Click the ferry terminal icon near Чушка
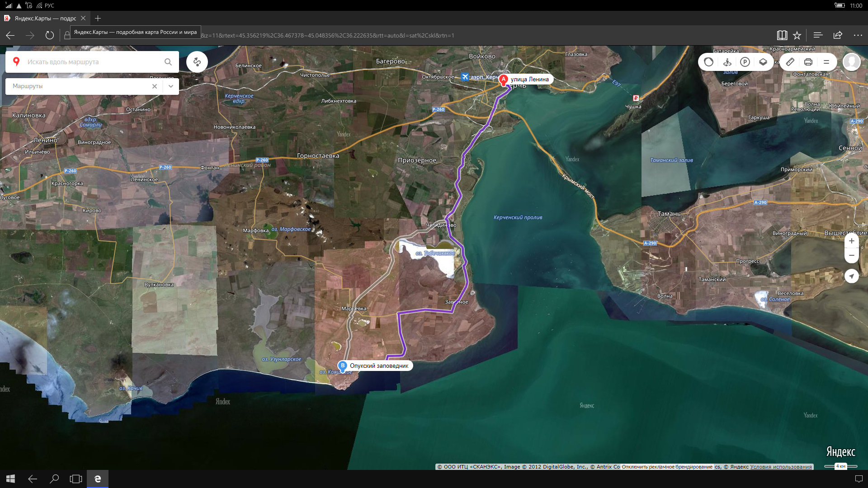The width and height of the screenshot is (868, 488). coord(636,98)
